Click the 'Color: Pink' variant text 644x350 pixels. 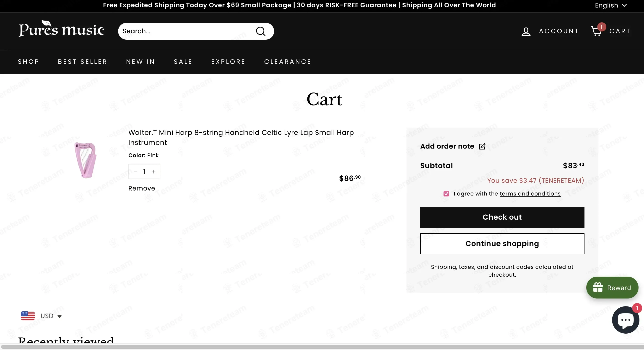click(143, 155)
